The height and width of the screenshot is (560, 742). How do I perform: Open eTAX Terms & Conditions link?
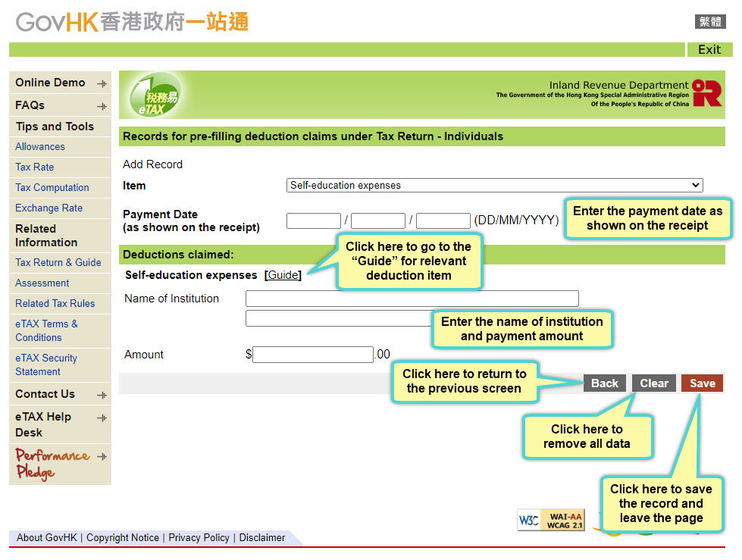click(46, 330)
